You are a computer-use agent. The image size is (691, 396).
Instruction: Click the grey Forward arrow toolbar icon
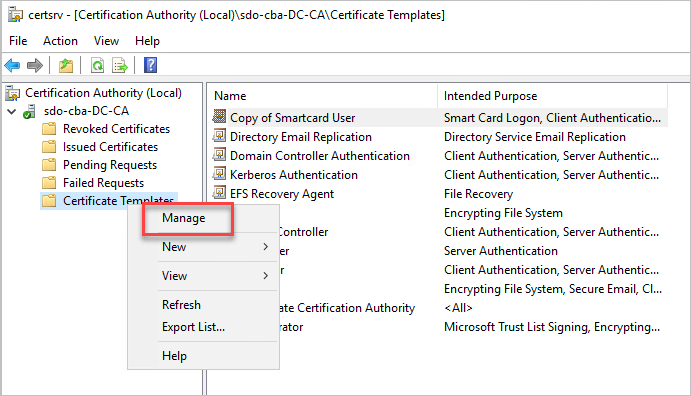click(x=35, y=66)
